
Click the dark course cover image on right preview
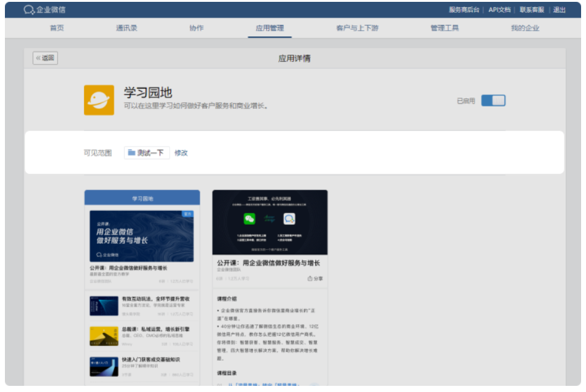click(270, 222)
